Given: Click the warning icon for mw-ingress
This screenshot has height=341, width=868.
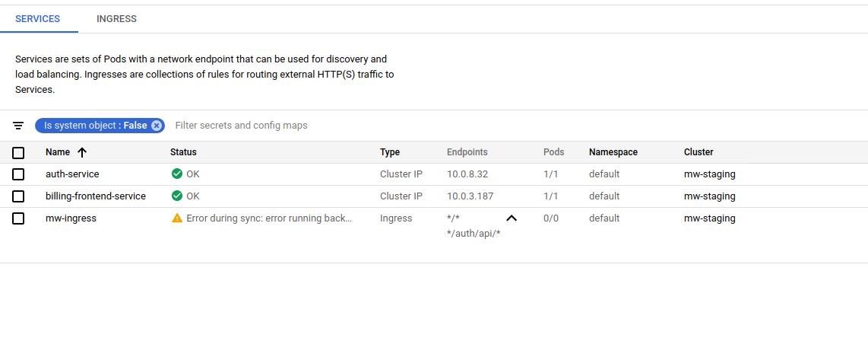Looking at the screenshot, I should pyautogui.click(x=177, y=218).
